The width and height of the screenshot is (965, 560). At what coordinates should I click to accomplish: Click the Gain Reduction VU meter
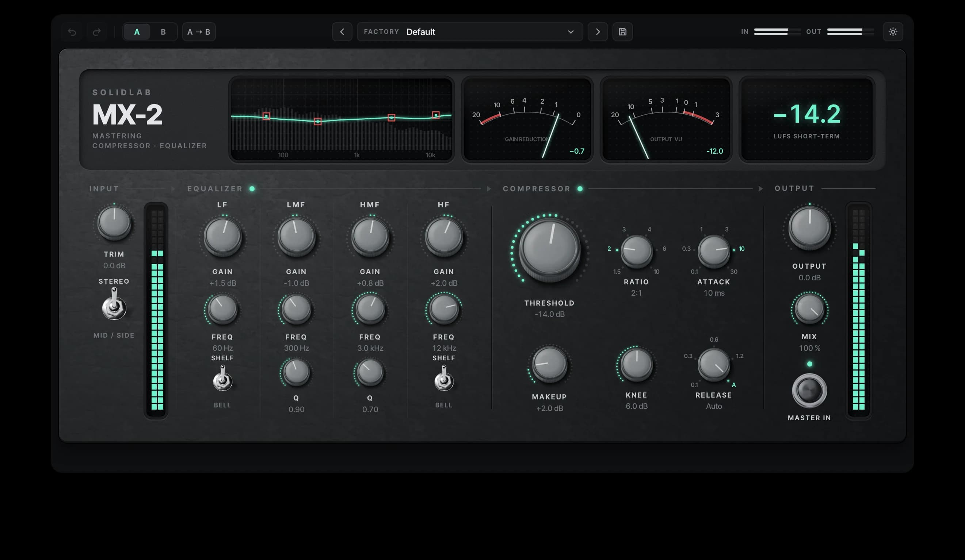527,119
